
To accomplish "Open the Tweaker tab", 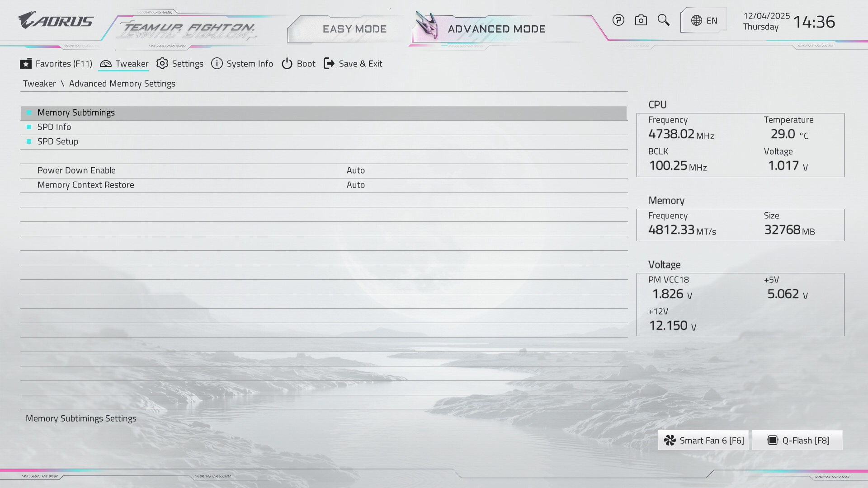I will [x=124, y=64].
